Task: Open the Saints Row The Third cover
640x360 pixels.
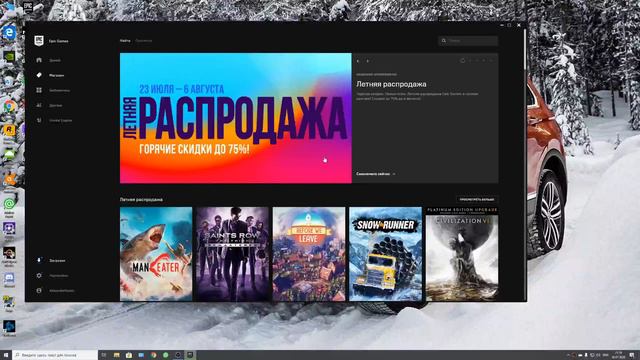Action: [x=233, y=254]
